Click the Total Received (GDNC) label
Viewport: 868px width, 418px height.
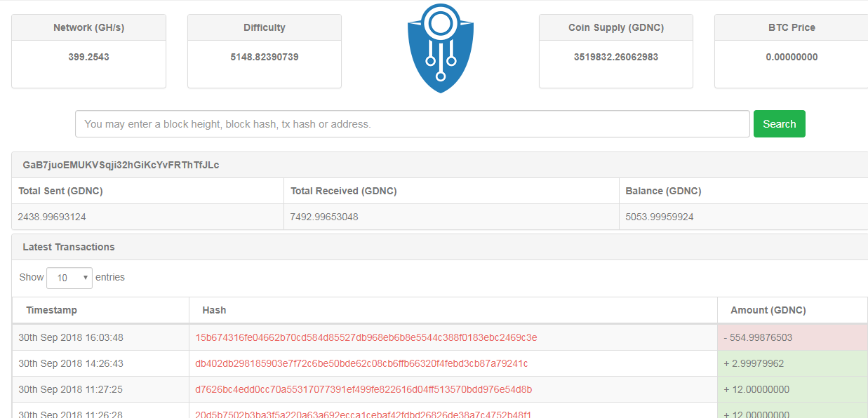pyautogui.click(x=344, y=191)
